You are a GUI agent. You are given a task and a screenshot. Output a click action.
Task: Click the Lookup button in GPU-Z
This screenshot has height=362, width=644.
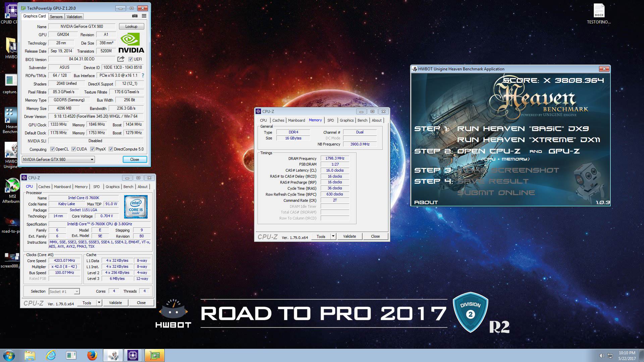131,26
